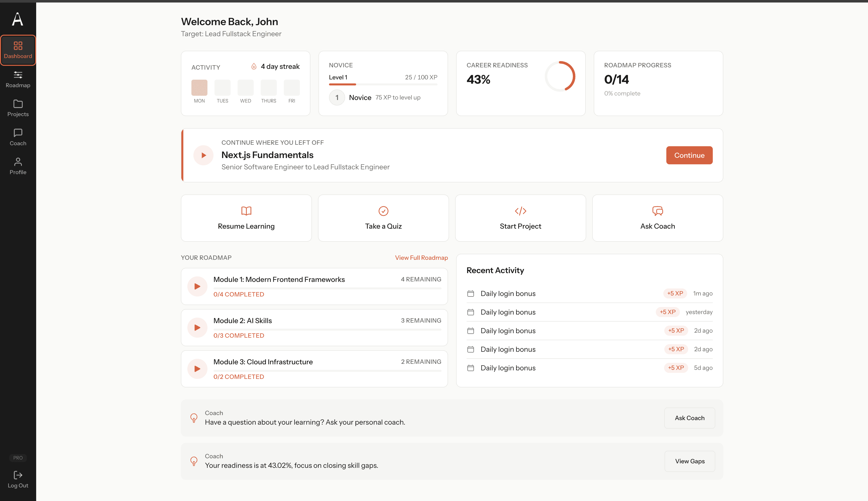
Task: Click the Level 1 XP progress bar
Action: (383, 84)
